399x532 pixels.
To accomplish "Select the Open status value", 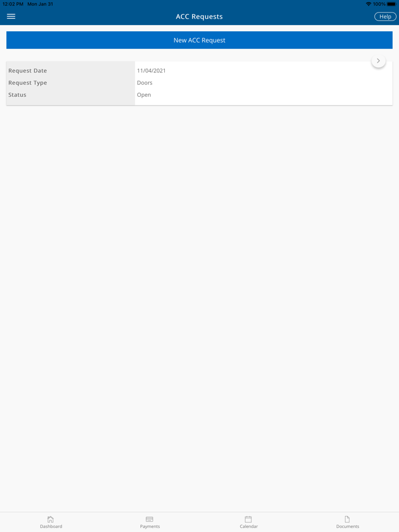I will click(144, 95).
